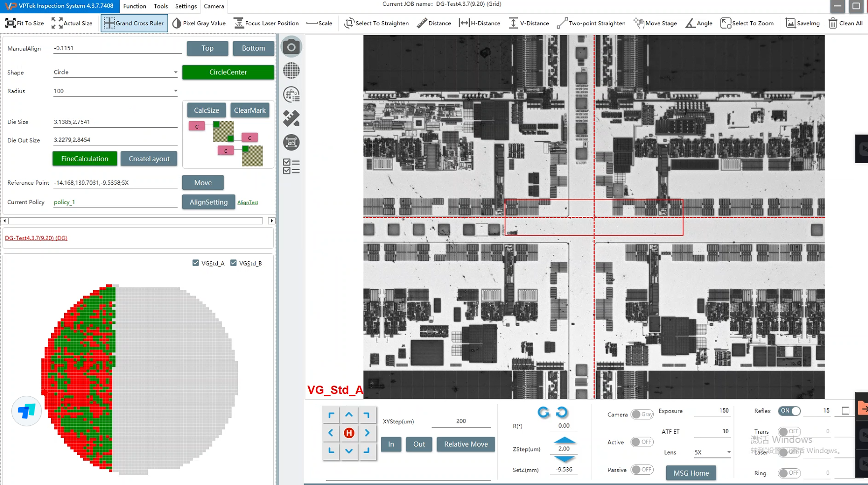The width and height of the screenshot is (868, 485).
Task: Open the Function menu
Action: point(134,6)
